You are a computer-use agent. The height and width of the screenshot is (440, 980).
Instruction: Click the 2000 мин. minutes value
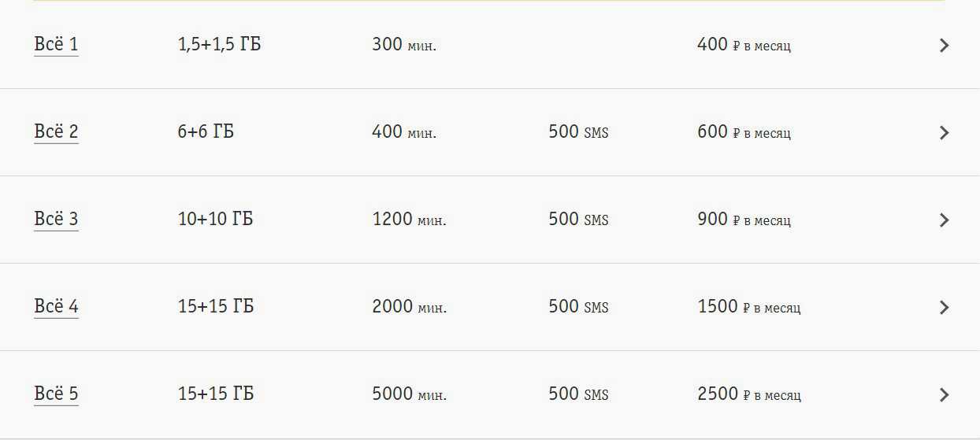tap(409, 307)
